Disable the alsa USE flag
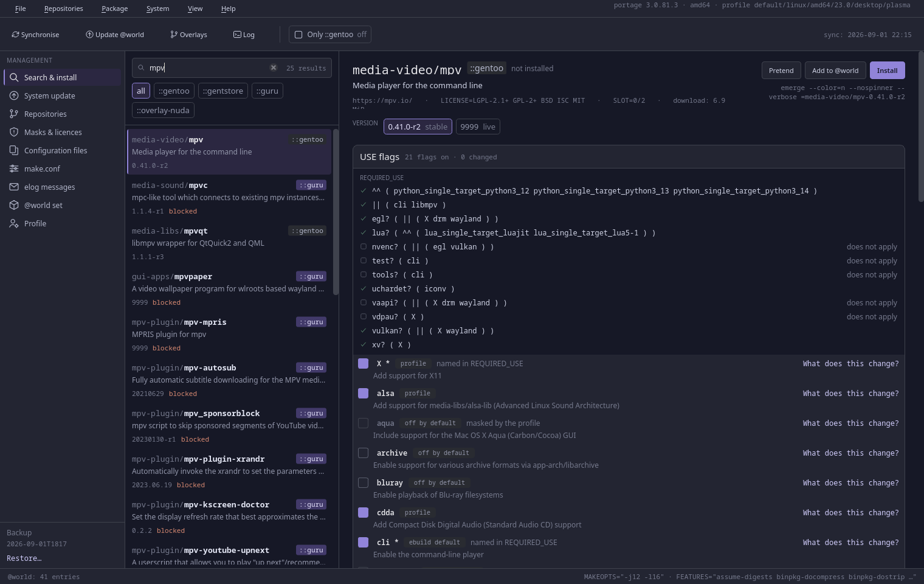This screenshot has height=584, width=924. [364, 394]
